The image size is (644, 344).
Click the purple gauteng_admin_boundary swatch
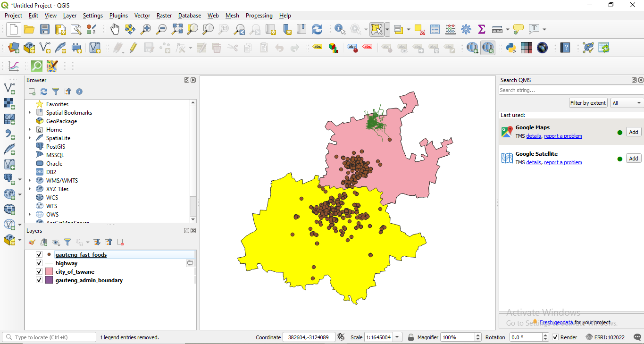(x=49, y=280)
